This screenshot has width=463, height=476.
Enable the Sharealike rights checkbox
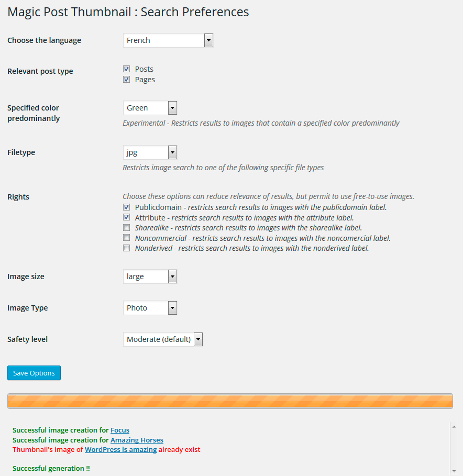point(127,227)
